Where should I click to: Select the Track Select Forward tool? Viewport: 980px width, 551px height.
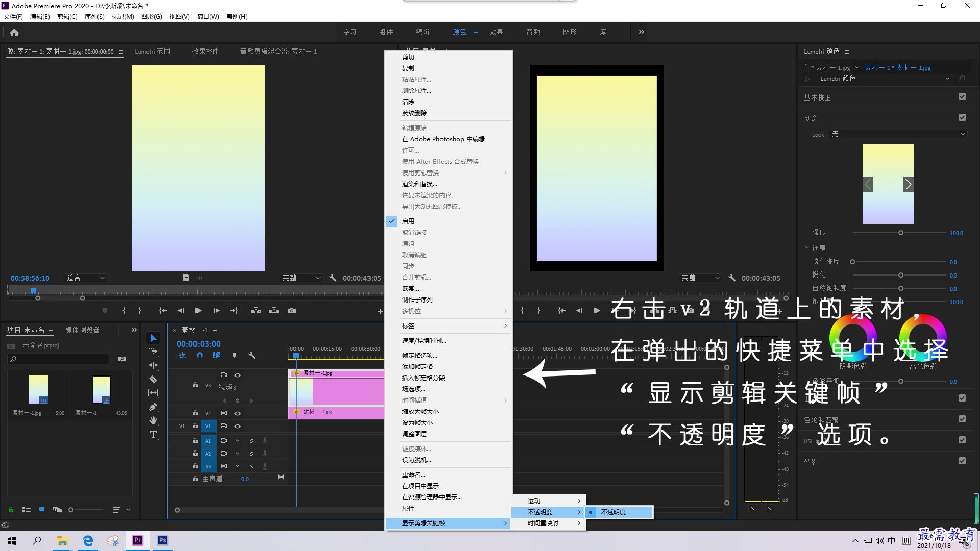tap(153, 352)
